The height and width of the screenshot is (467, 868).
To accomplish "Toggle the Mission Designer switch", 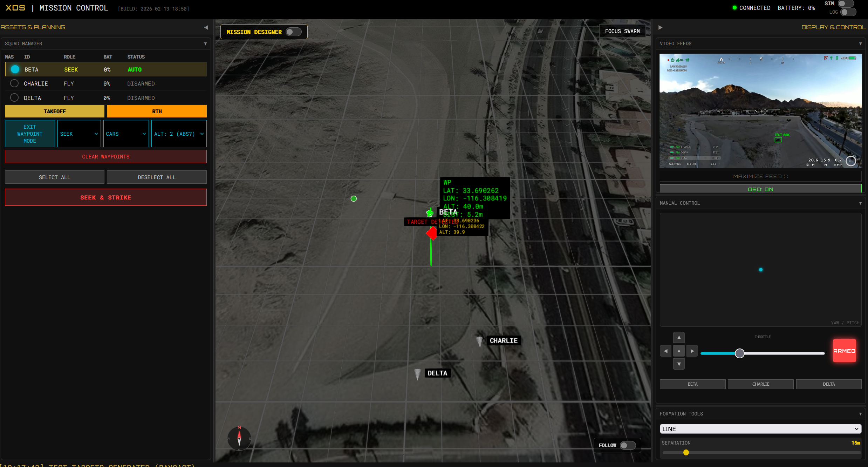I will point(293,32).
